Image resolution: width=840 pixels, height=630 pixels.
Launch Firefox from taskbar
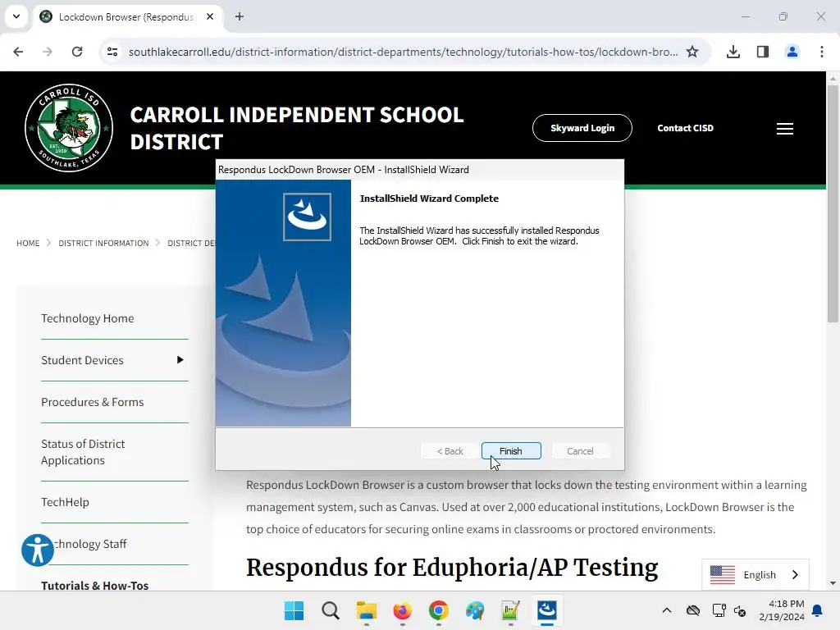coord(402,610)
